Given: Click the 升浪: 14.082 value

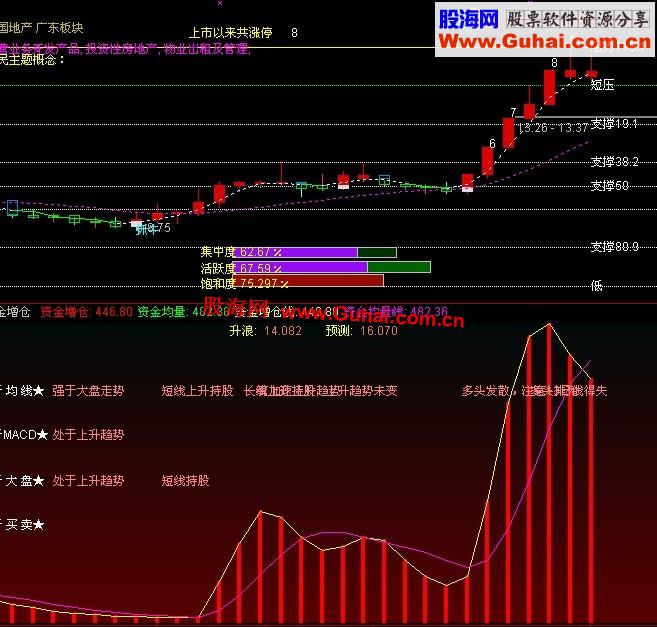Looking at the screenshot, I should [x=265, y=331].
